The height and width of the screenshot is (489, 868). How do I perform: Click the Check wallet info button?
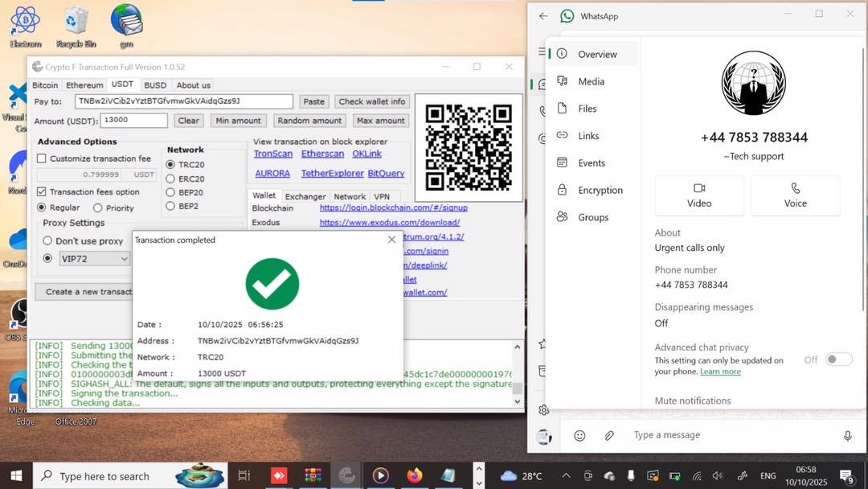[371, 101]
